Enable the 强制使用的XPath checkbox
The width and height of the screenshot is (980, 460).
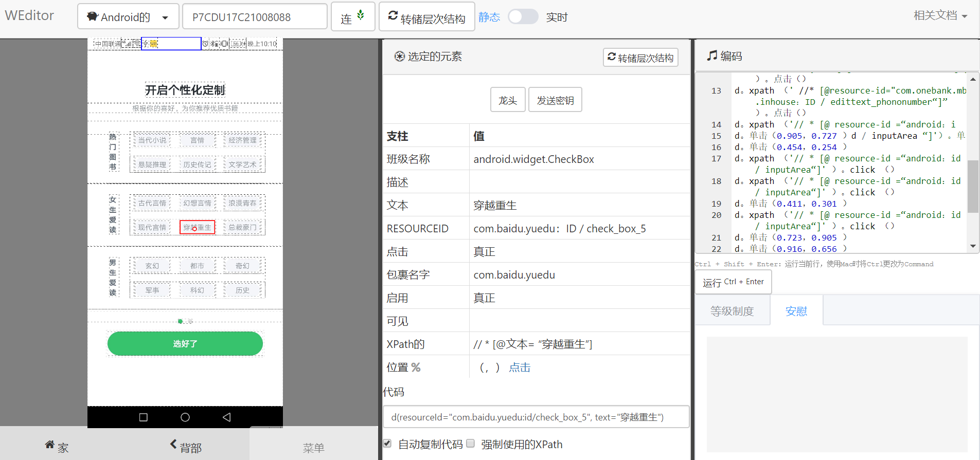[x=471, y=444]
